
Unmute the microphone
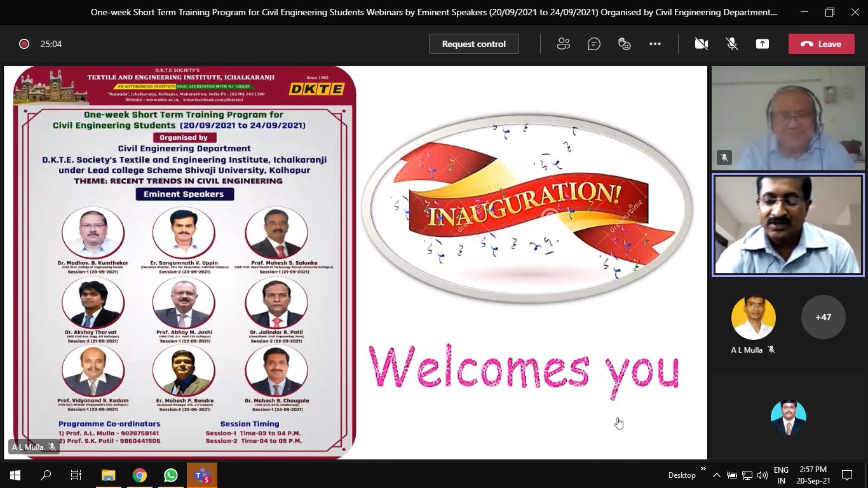tap(731, 44)
